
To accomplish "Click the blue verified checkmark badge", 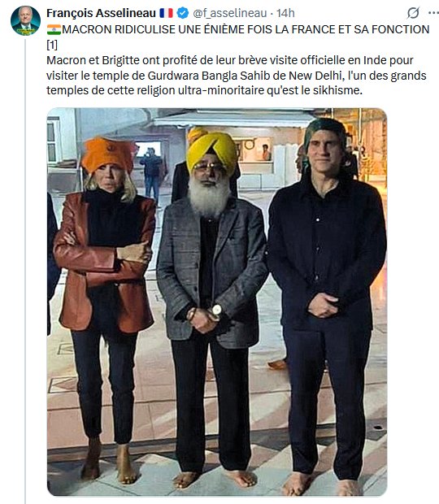I will pyautogui.click(x=183, y=13).
